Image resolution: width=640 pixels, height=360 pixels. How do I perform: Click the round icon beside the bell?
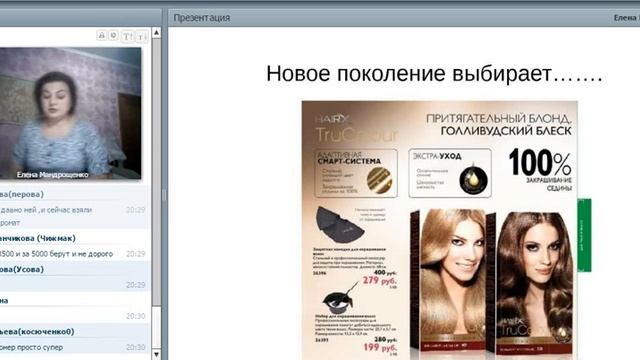click(114, 35)
